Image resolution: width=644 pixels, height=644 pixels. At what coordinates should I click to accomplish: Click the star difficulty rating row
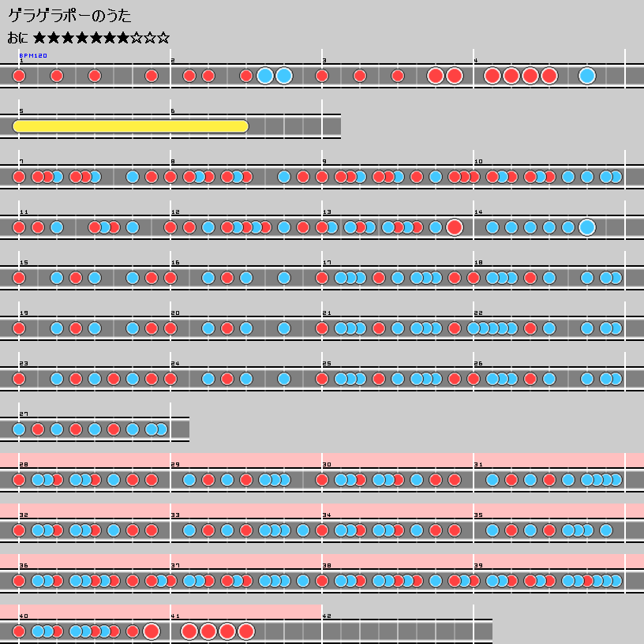tap(101, 38)
